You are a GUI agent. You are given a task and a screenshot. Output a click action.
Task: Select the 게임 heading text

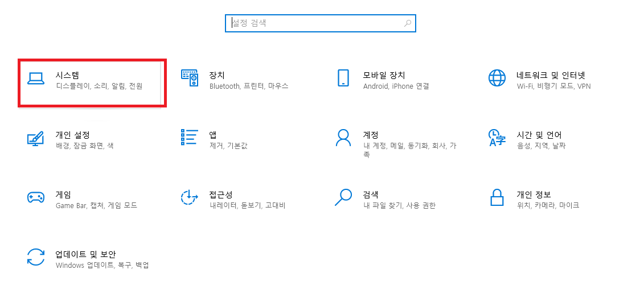[x=63, y=194]
